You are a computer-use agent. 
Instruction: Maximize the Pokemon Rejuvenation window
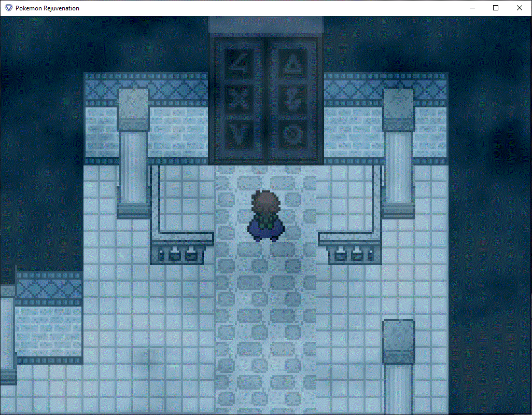tap(496, 8)
